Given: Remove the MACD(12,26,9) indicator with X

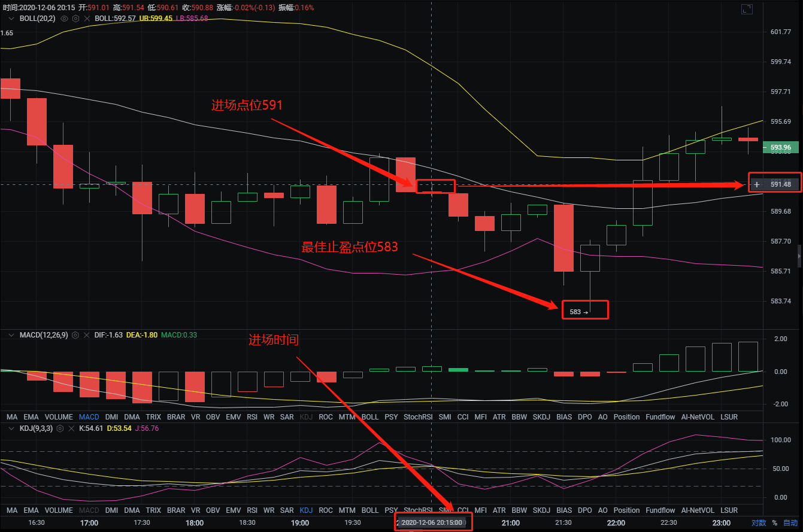Looking at the screenshot, I should coord(87,336).
